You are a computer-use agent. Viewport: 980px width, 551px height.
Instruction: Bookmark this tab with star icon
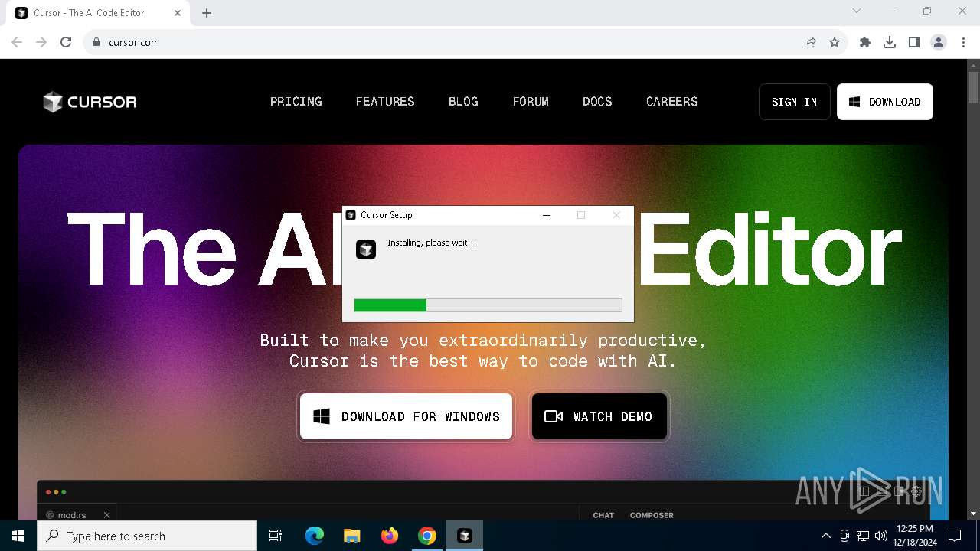click(835, 42)
